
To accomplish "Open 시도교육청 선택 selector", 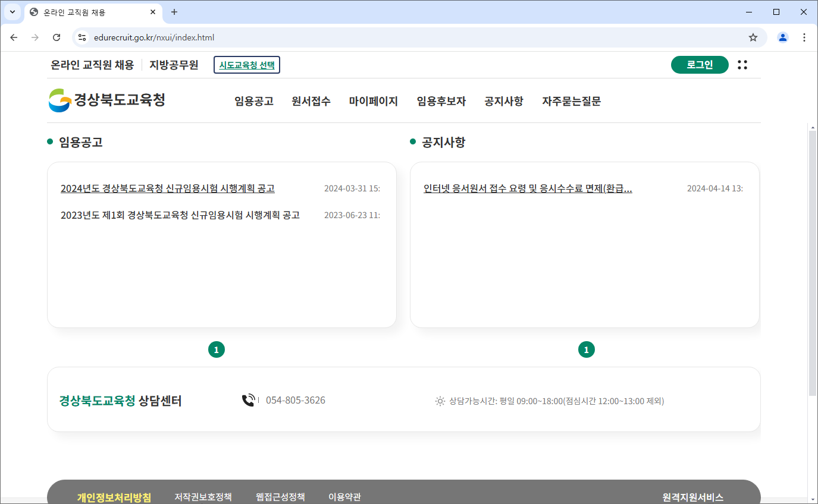I will point(247,65).
